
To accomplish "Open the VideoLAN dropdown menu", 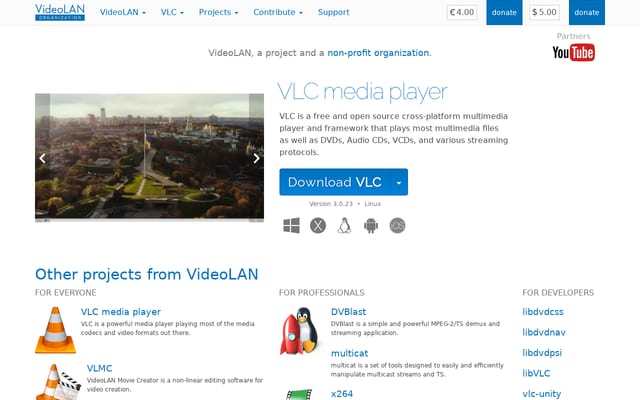I will [122, 12].
